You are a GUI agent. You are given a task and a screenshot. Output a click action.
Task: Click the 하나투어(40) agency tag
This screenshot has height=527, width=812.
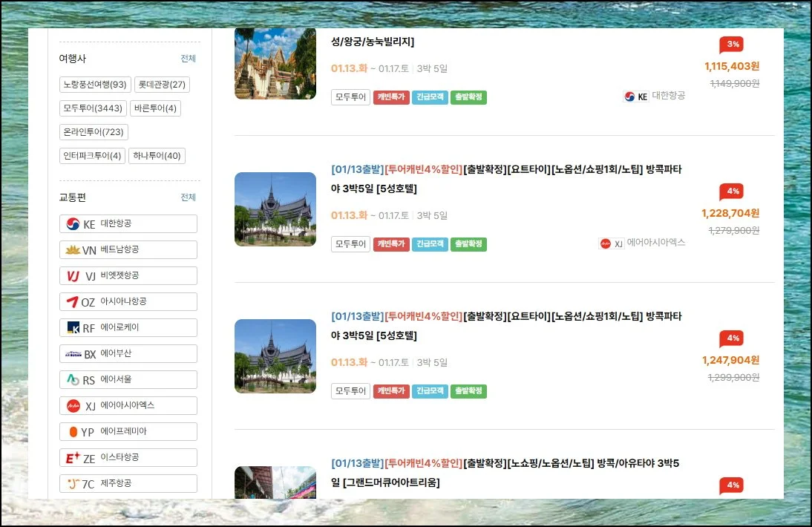coord(157,156)
